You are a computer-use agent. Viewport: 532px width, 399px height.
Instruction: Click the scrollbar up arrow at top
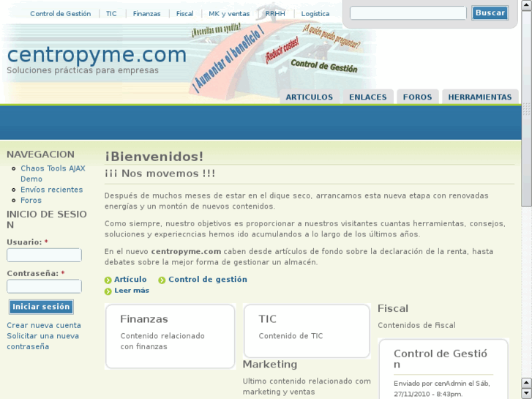[x=527, y=5]
